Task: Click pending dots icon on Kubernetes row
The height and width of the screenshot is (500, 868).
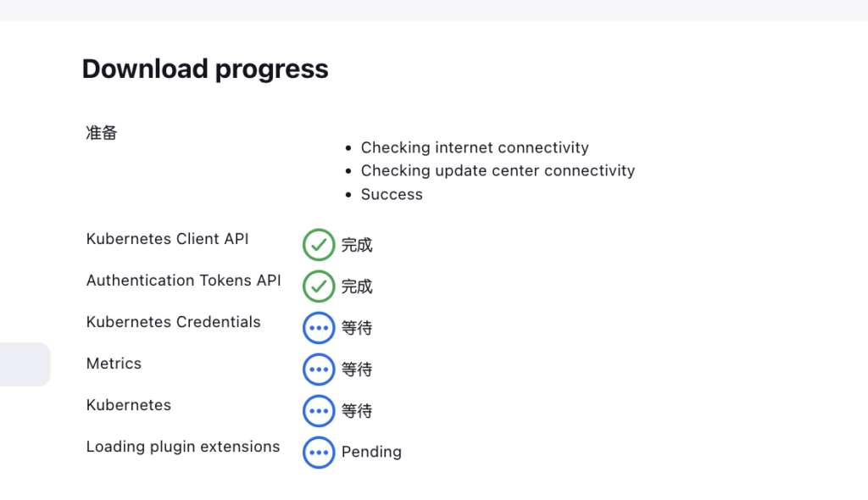Action: pos(319,411)
